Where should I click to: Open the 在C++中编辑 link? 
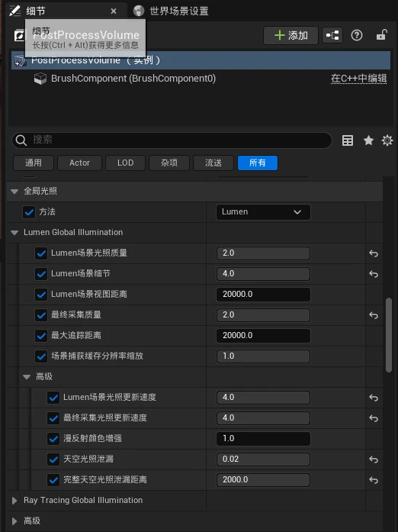(359, 79)
